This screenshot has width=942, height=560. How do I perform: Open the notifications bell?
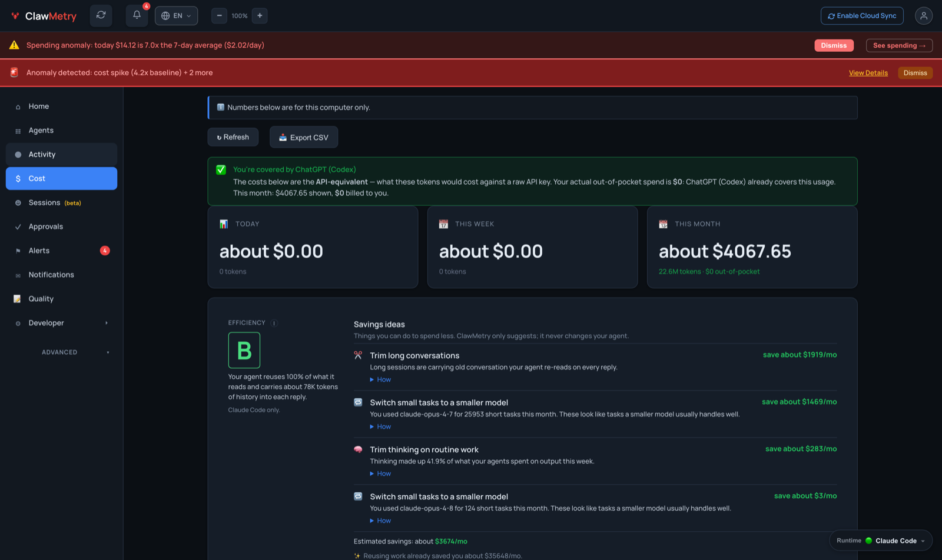point(137,15)
